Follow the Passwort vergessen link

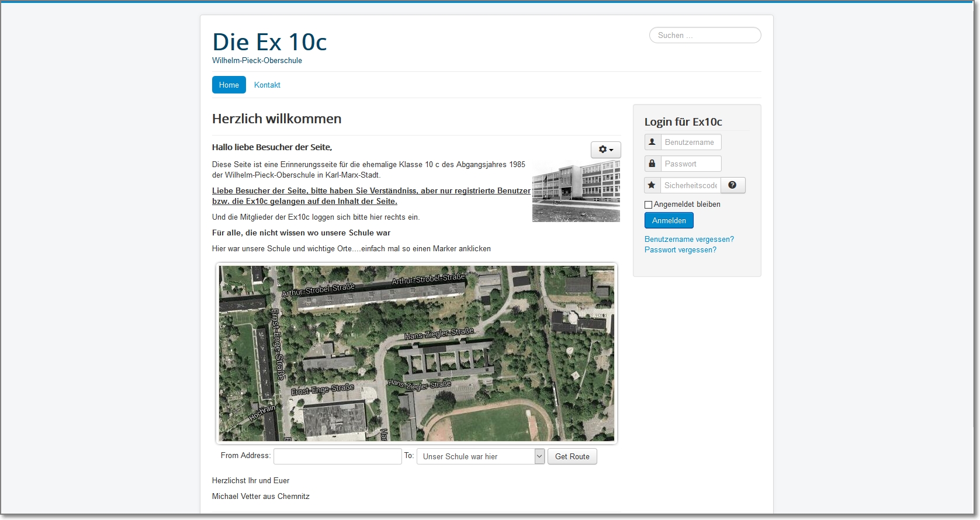[680, 249]
